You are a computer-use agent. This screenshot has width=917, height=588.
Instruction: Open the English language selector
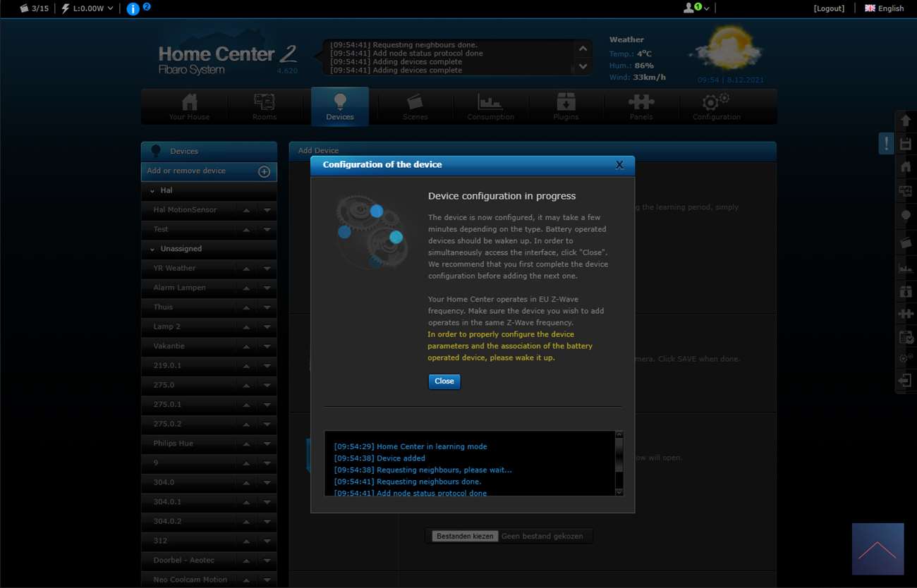tap(884, 8)
